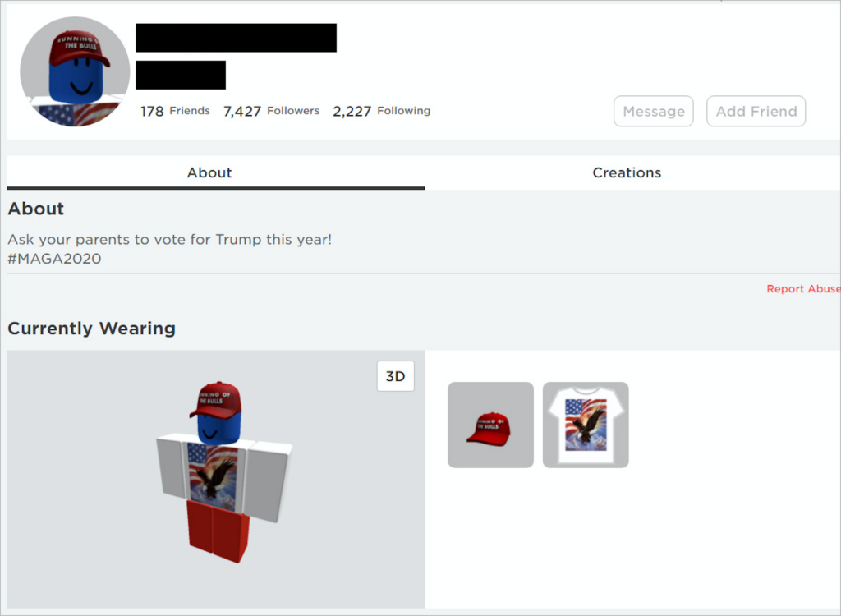View the 7,427 Followers list
The width and height of the screenshot is (841, 616).
(x=271, y=111)
